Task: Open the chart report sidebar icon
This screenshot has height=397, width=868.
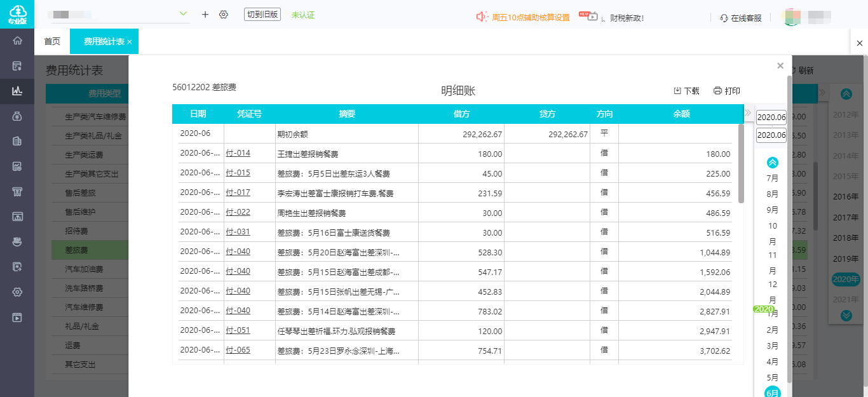Action: tap(17, 166)
